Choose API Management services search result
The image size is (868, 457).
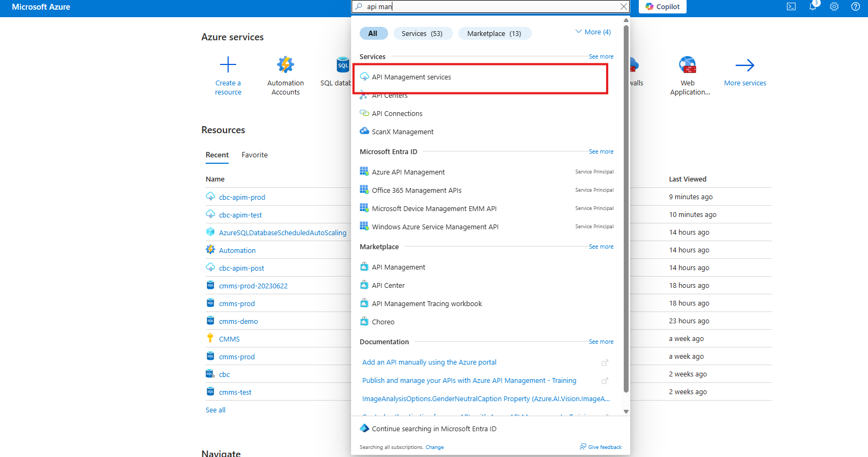click(x=411, y=77)
